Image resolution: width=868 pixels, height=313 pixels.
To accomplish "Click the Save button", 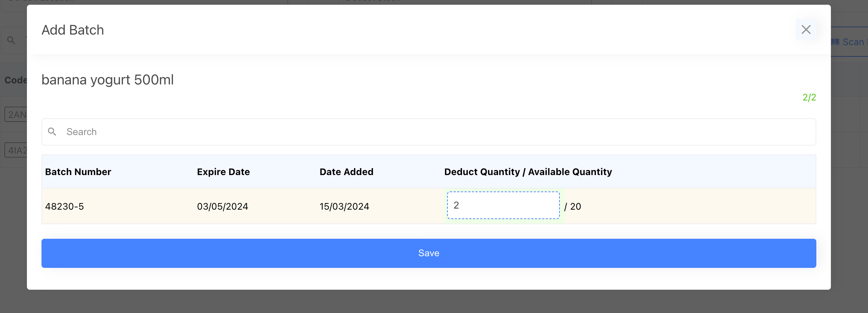I will tap(429, 253).
